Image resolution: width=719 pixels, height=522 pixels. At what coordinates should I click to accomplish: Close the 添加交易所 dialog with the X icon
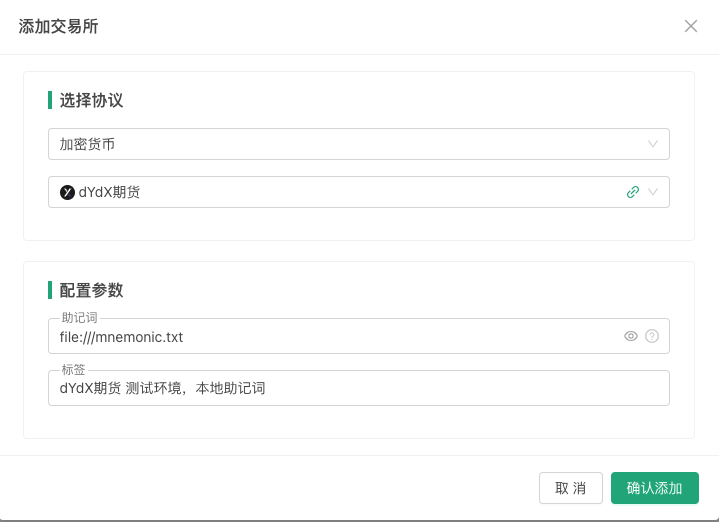691,26
